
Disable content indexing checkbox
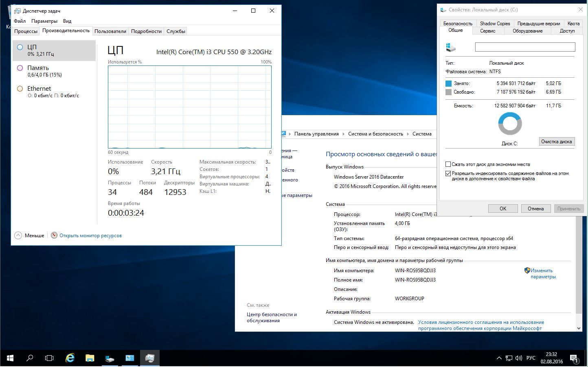coord(448,173)
